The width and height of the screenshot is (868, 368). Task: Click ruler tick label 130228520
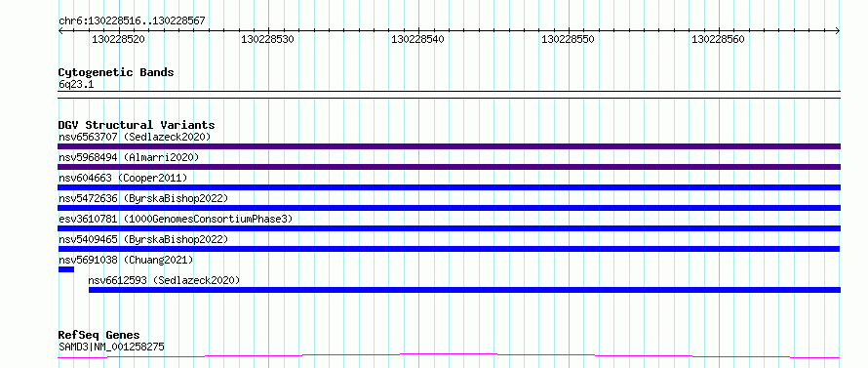point(118,39)
